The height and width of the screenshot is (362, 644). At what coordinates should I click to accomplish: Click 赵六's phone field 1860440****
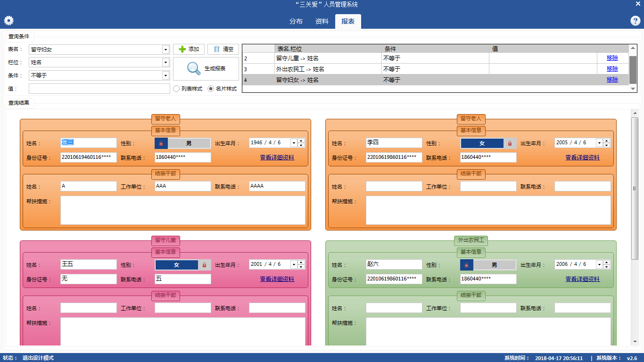(x=488, y=279)
